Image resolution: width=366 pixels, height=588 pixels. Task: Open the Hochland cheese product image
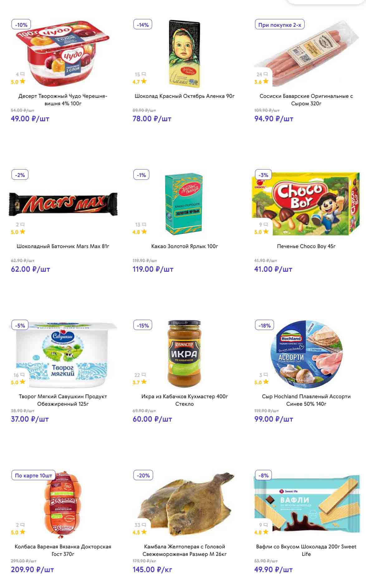point(306,354)
